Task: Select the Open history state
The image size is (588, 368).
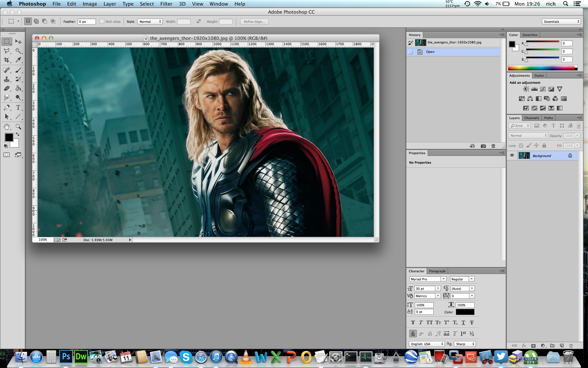Action: (453, 52)
